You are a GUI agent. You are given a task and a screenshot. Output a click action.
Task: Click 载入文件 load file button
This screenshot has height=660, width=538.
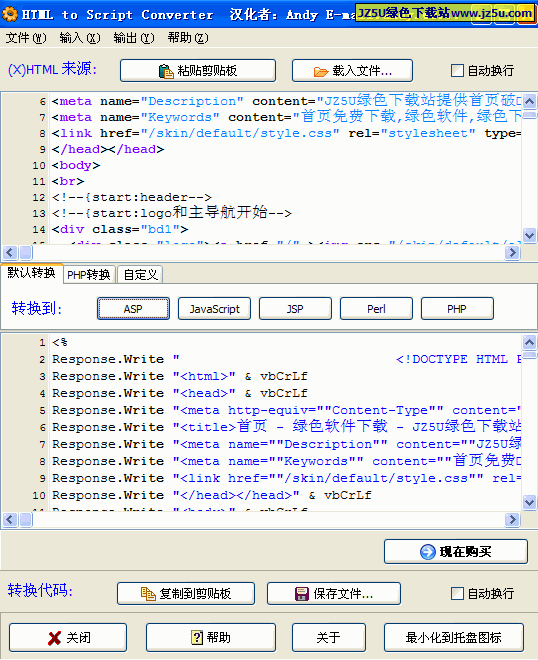click(352, 70)
